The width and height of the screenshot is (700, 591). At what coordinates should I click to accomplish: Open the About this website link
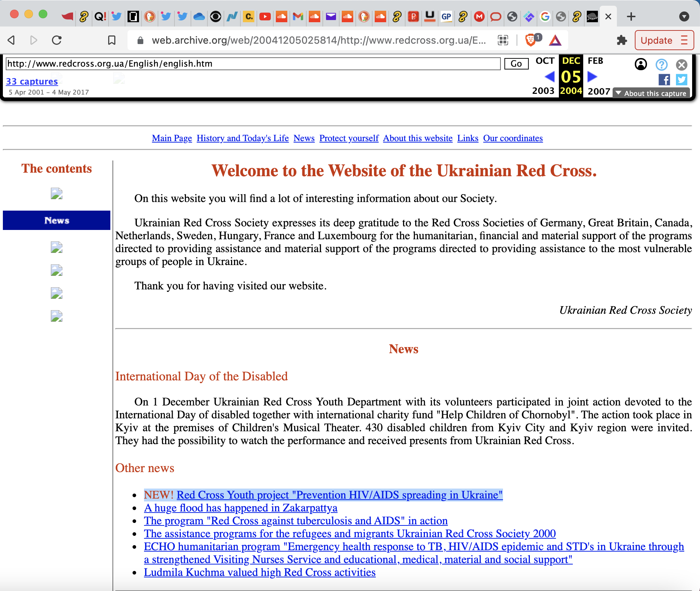pyautogui.click(x=418, y=138)
